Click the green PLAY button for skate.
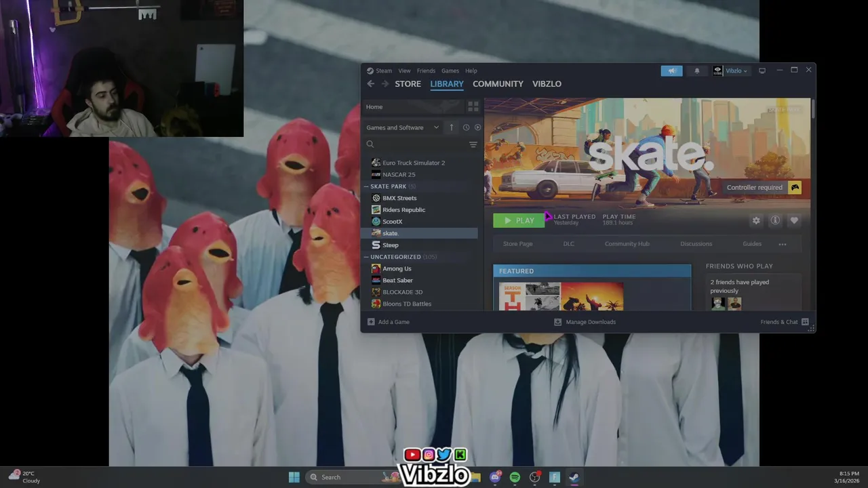The width and height of the screenshot is (868, 488). tap(519, 220)
